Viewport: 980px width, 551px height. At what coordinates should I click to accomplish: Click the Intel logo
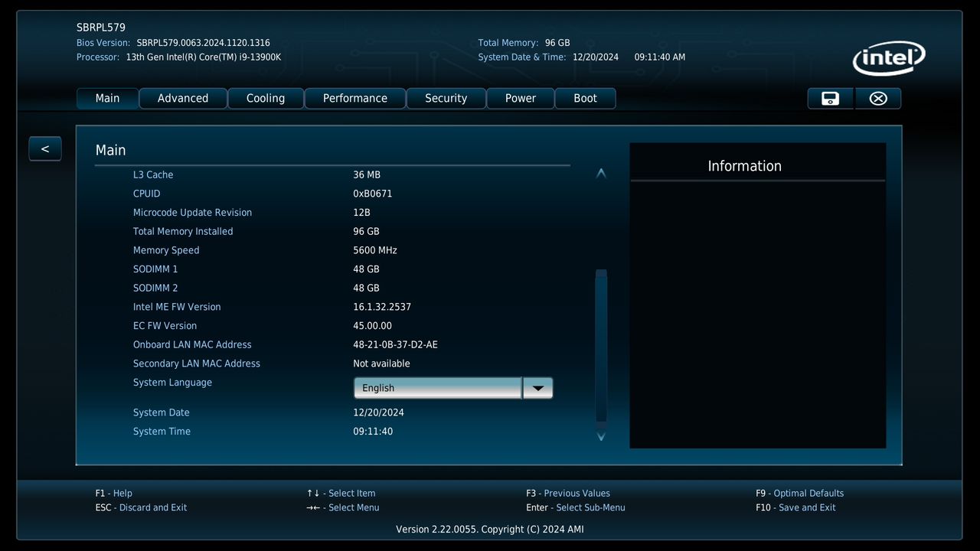(x=889, y=59)
